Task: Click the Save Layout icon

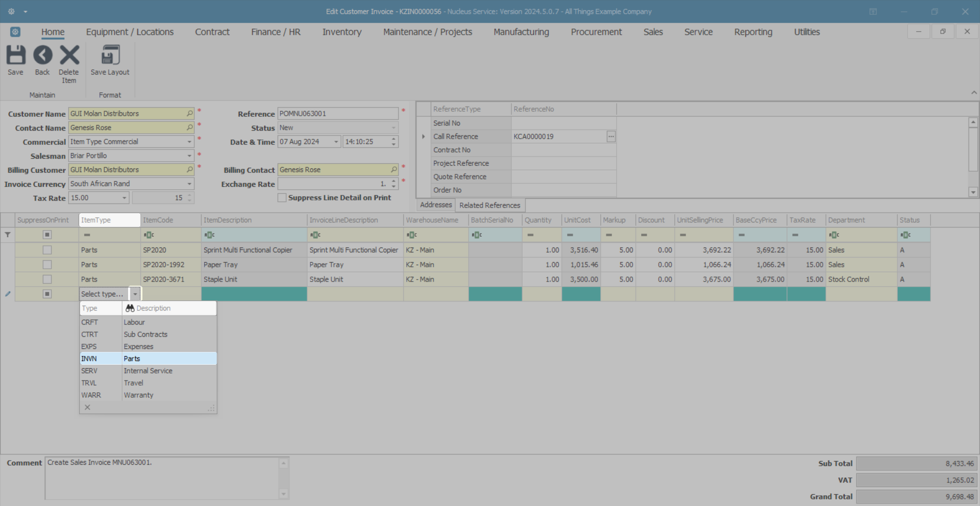Action: [x=110, y=56]
